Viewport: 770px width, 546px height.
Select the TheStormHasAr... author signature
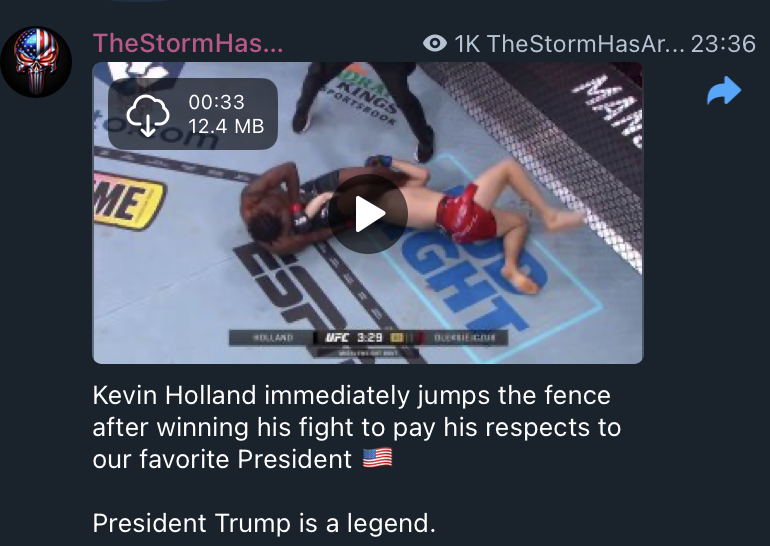click(x=585, y=44)
